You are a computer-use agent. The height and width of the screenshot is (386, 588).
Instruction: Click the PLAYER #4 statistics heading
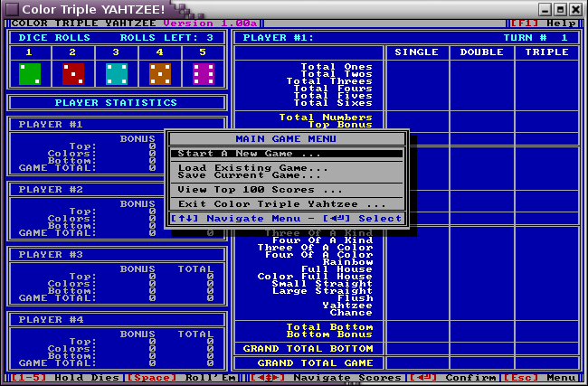tap(51, 320)
